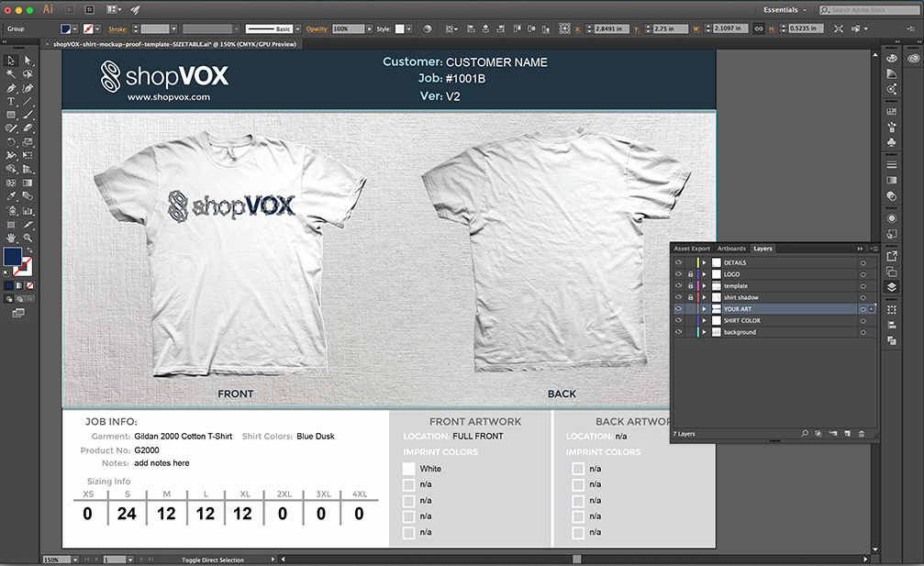Screen dimensions: 924x566
Task: Select the Gradient tool
Action: point(28,183)
